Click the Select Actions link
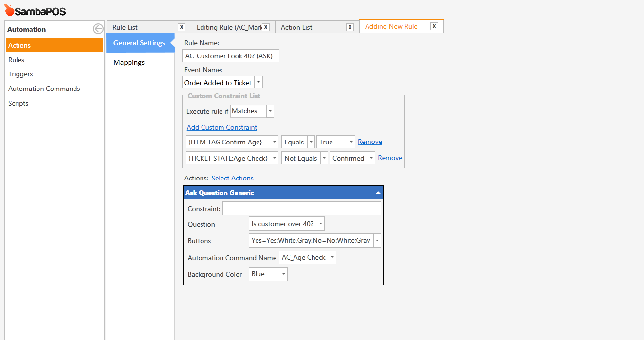 click(232, 178)
